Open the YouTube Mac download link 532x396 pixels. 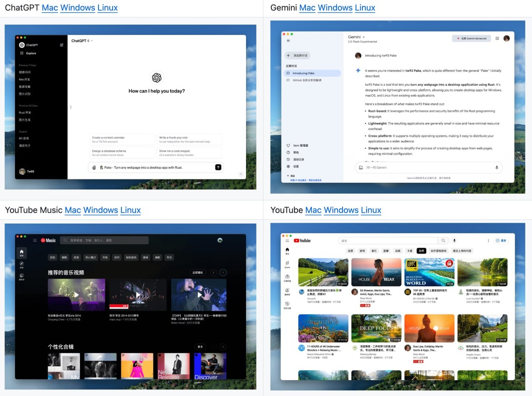pyautogui.click(x=313, y=210)
